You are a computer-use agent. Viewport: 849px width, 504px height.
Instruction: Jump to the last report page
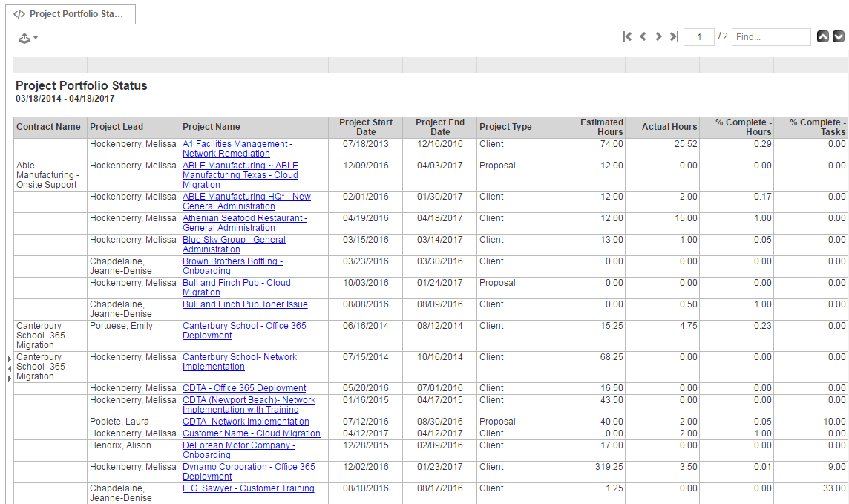674,36
